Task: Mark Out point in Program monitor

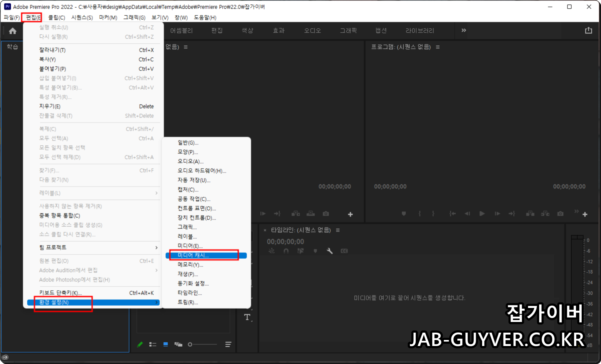Action: click(x=433, y=214)
